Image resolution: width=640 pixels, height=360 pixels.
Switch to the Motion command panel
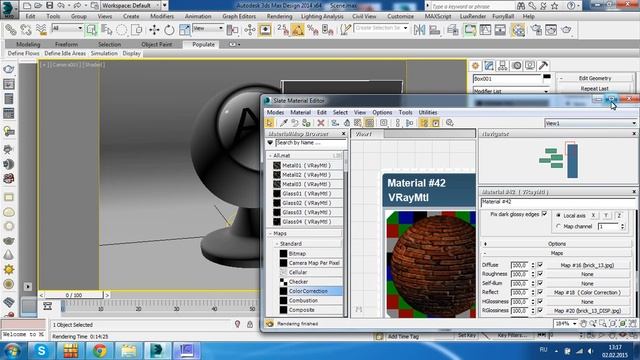pyautogui.click(x=516, y=66)
